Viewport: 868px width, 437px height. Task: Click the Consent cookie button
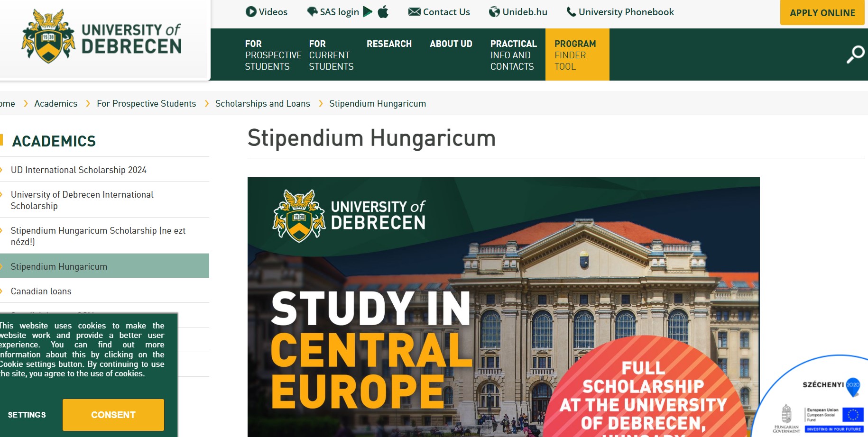tap(113, 415)
